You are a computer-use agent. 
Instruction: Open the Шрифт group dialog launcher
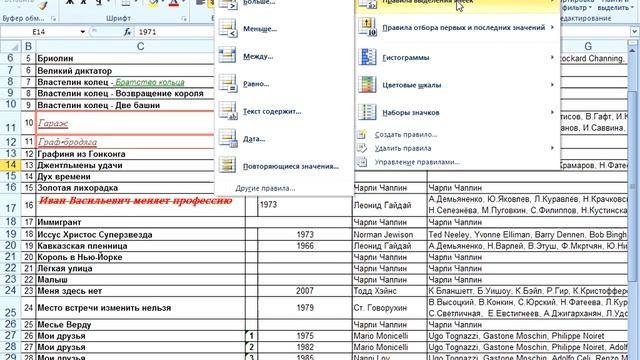pyautogui.click(x=184, y=19)
